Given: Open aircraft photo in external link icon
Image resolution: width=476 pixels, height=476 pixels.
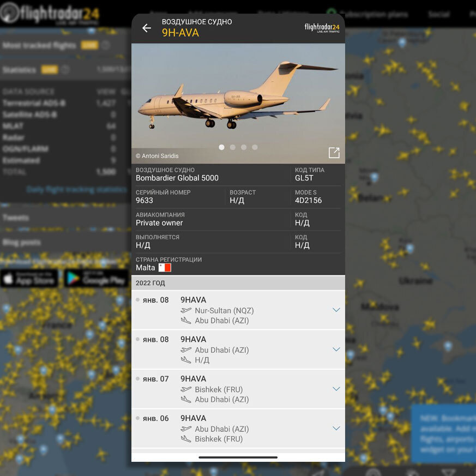Looking at the screenshot, I should 334,153.
